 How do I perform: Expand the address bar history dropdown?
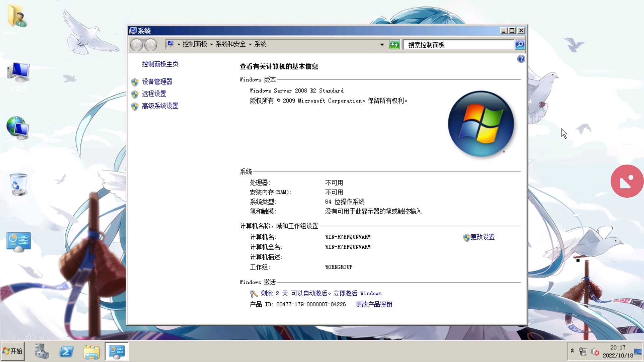pyautogui.click(x=382, y=44)
